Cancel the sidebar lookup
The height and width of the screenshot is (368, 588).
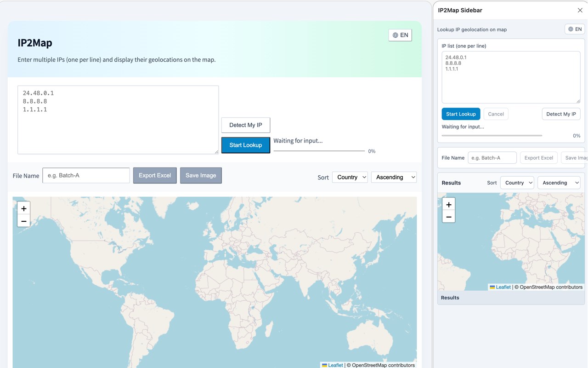(496, 114)
